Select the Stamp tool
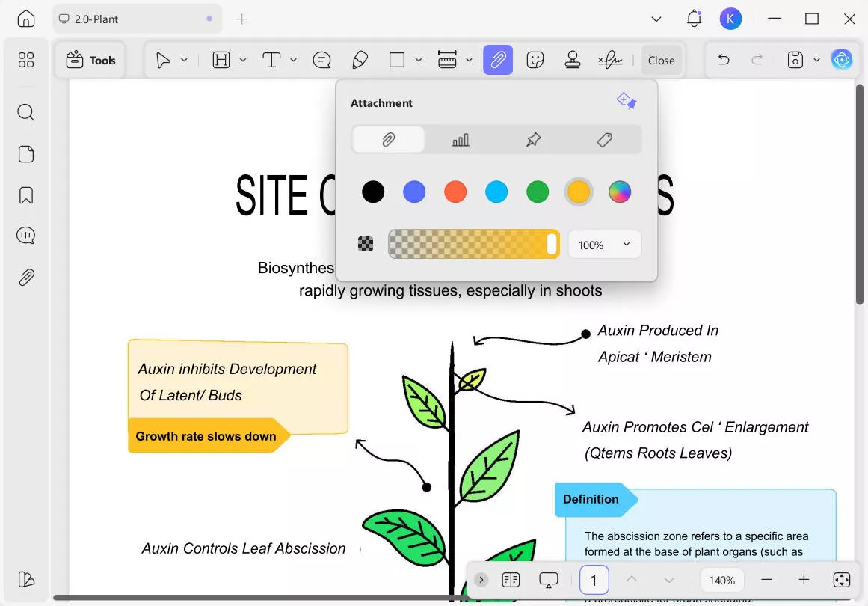 point(573,60)
